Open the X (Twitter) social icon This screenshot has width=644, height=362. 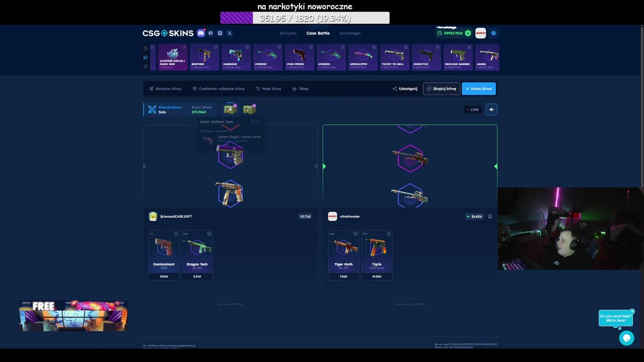point(229,33)
